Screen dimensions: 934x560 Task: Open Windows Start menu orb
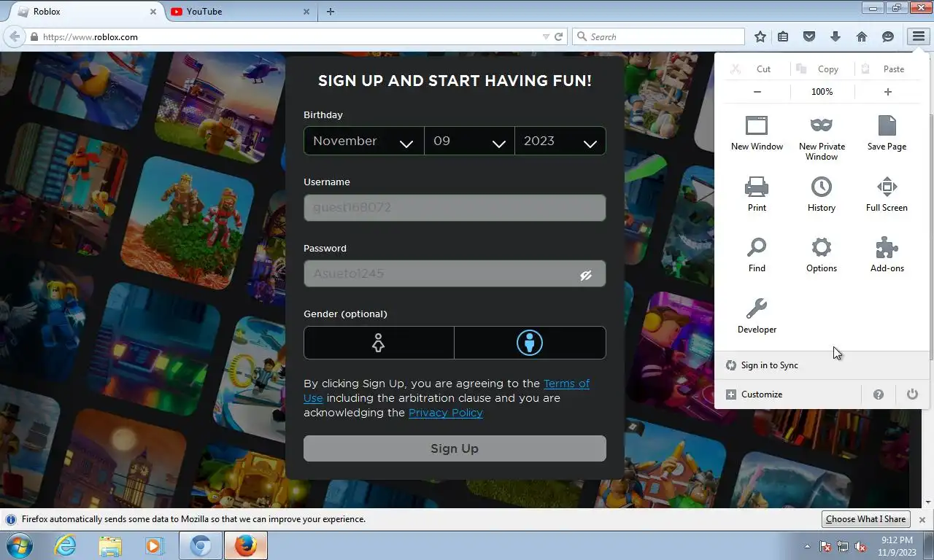pos(20,545)
